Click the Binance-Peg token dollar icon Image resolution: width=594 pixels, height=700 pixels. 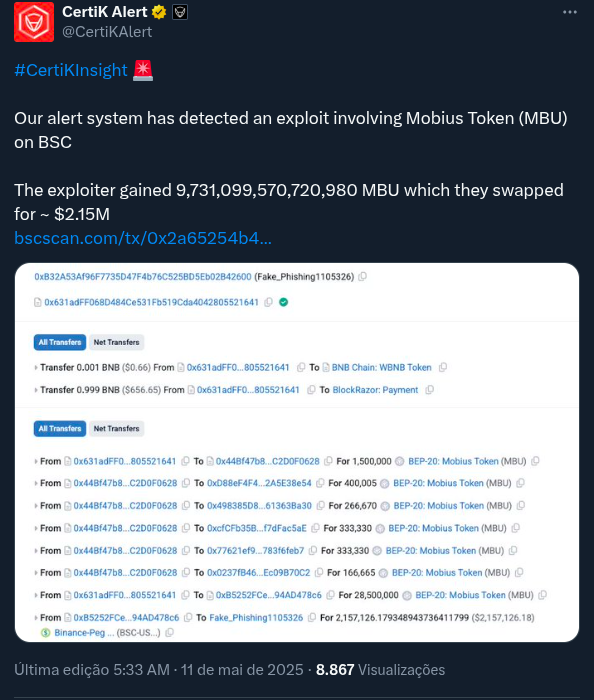coord(46,633)
